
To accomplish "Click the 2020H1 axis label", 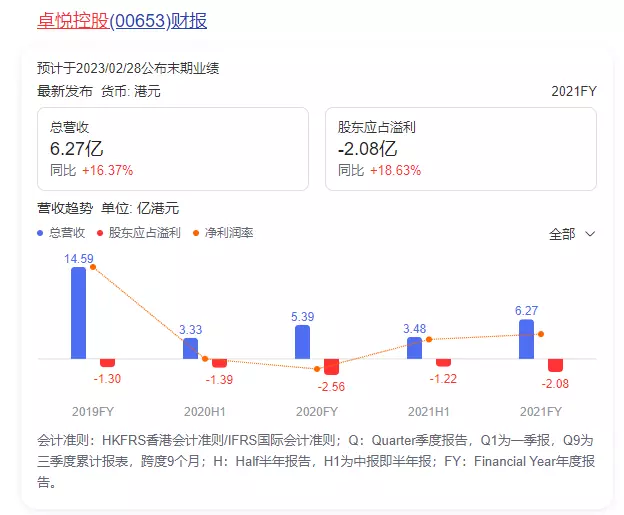I will pyautogui.click(x=205, y=412).
